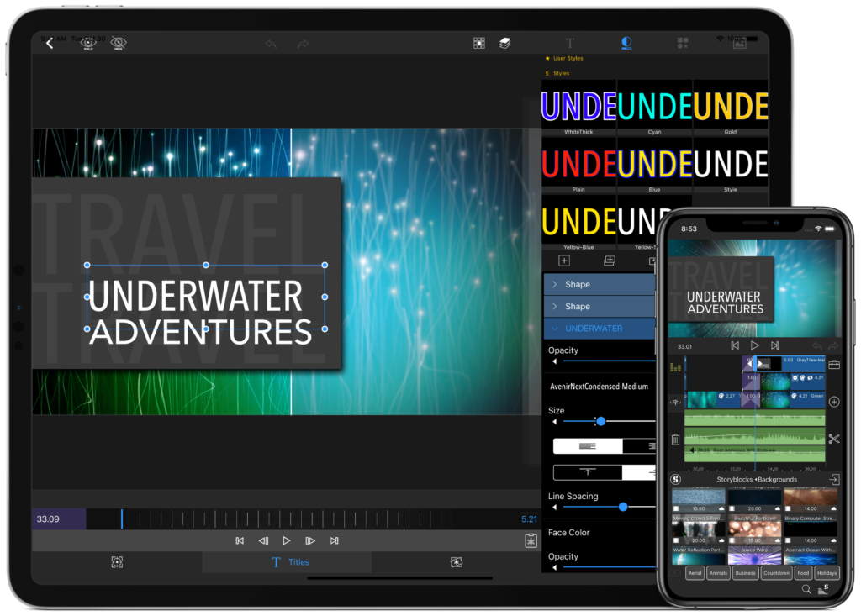Open keyframe clipboard icon on iPad
Viewport: 861px width, 616px height.
coord(531,540)
